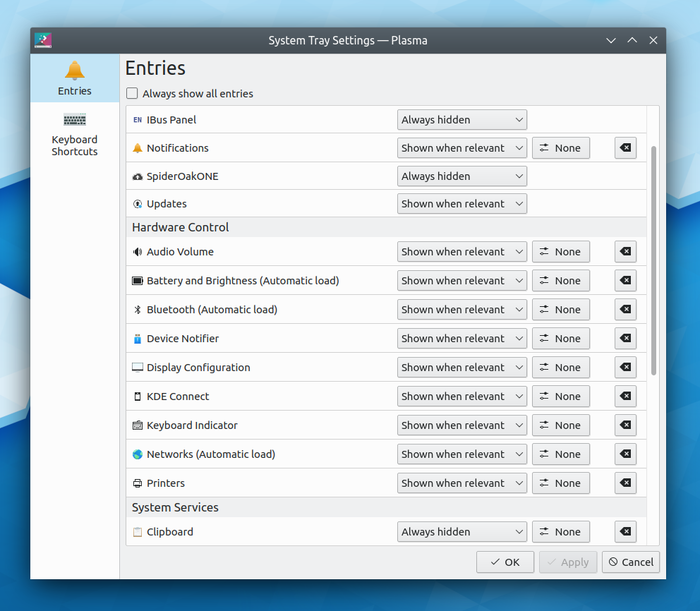Image resolution: width=700 pixels, height=611 pixels.
Task: Click the vertical scrollbar of entries list
Action: point(654,260)
